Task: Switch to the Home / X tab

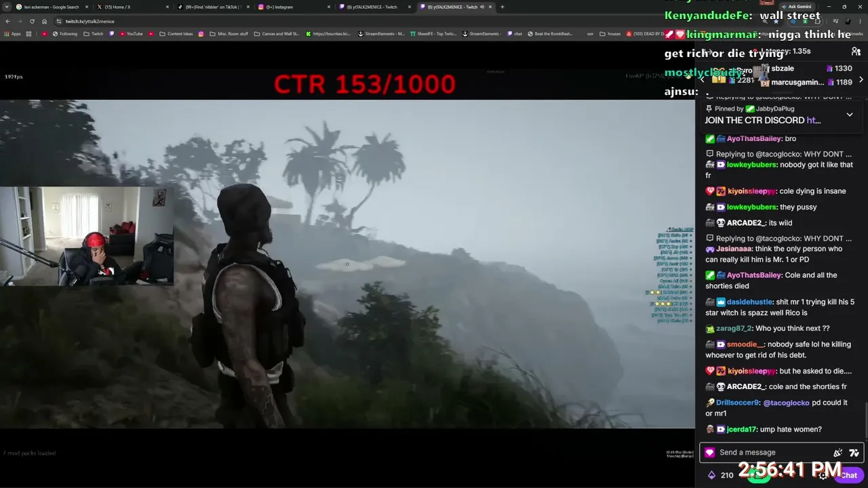Action: click(x=132, y=7)
